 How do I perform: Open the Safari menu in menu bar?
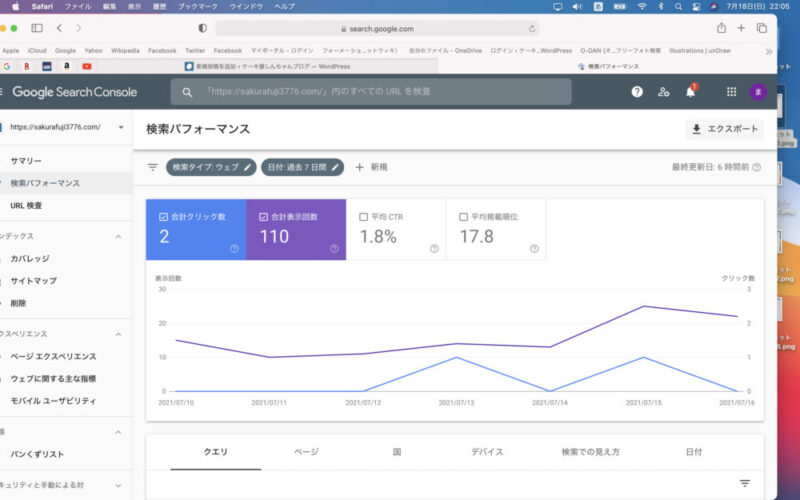(x=42, y=7)
